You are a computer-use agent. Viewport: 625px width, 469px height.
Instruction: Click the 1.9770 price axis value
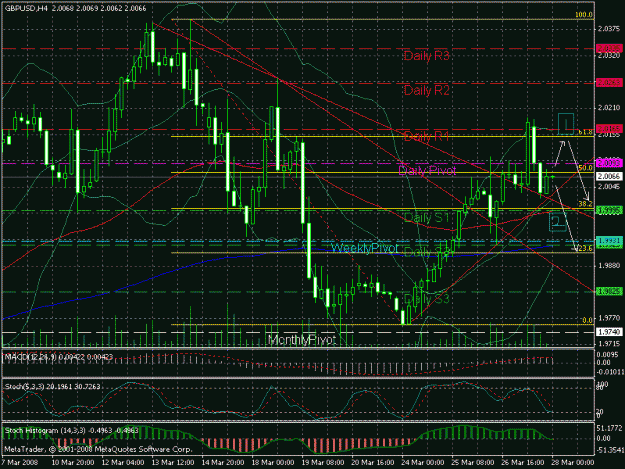click(609, 318)
